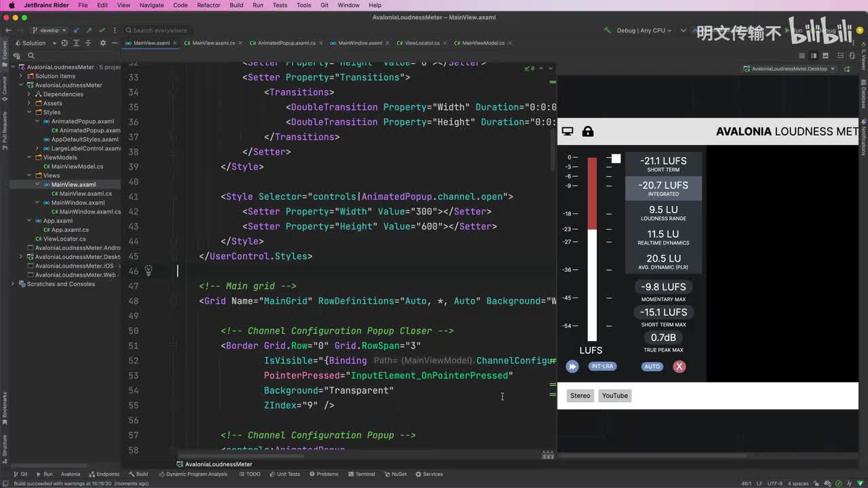Click the Expand All icon in Solution panel
This screenshot has width=868, height=488.
pos(77,43)
